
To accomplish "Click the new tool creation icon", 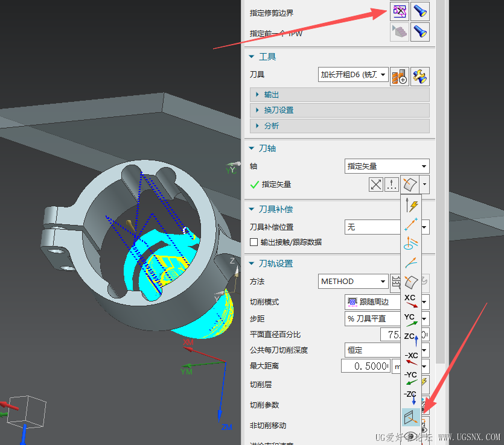I will click(x=400, y=76).
